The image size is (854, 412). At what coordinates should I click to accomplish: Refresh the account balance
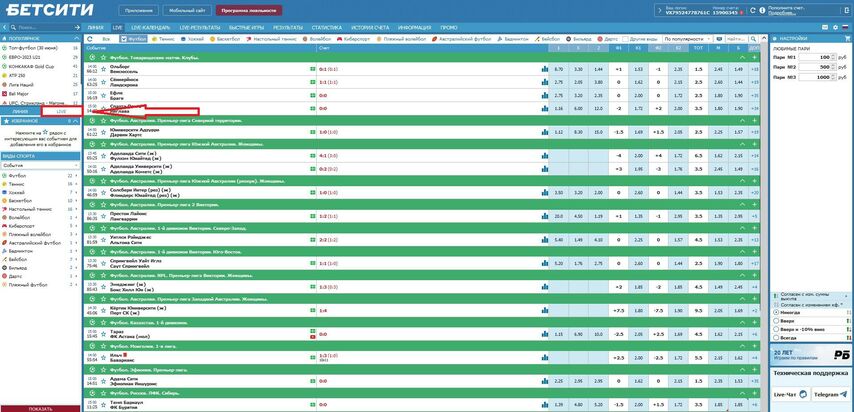pos(753,10)
